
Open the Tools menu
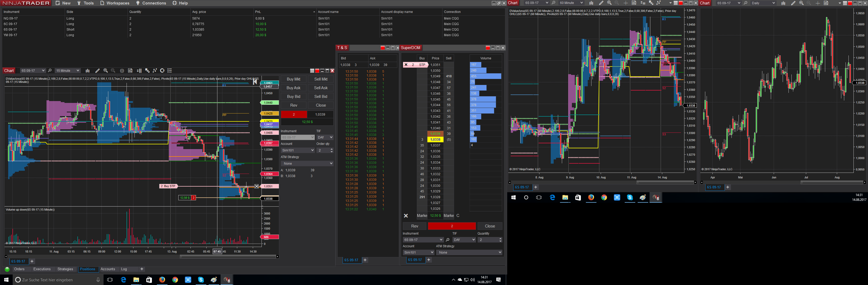coord(85,3)
